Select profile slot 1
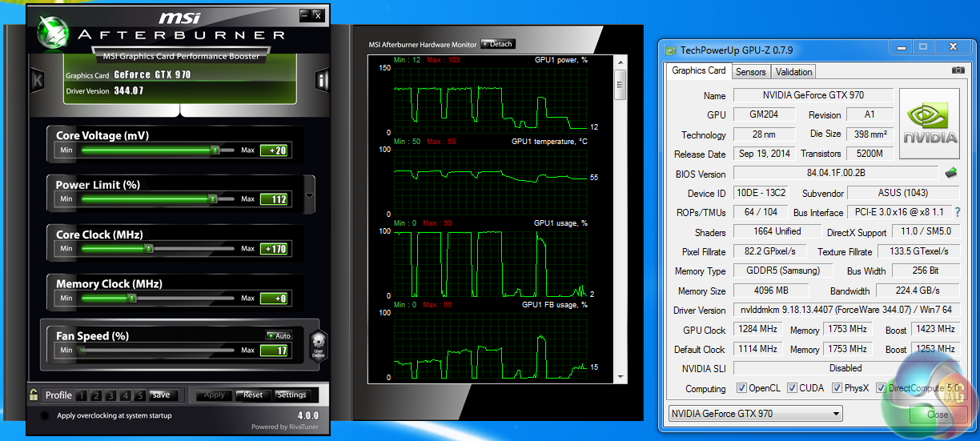980x441 pixels. pos(83,395)
